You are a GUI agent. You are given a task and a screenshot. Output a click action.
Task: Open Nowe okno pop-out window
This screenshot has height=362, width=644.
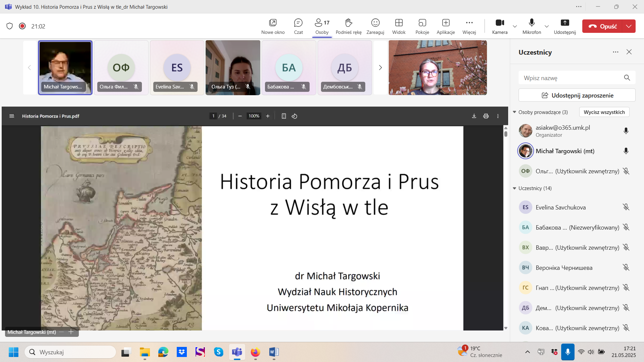[273, 26]
